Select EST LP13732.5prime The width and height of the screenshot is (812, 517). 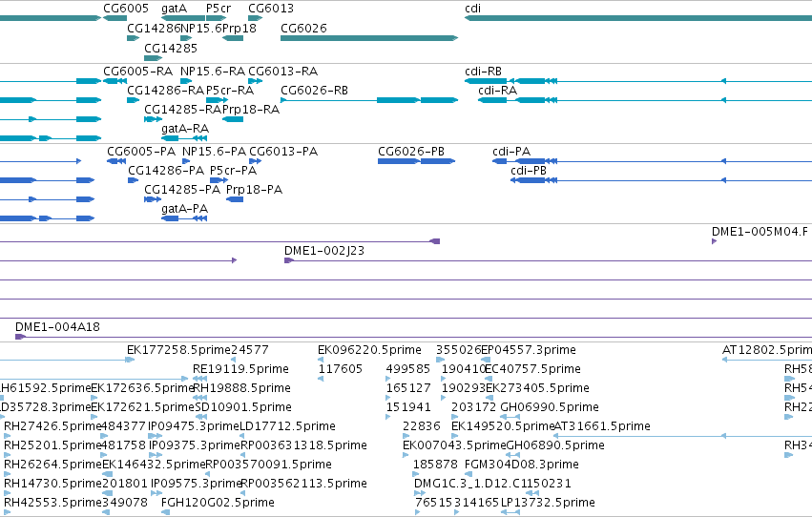pos(548,503)
